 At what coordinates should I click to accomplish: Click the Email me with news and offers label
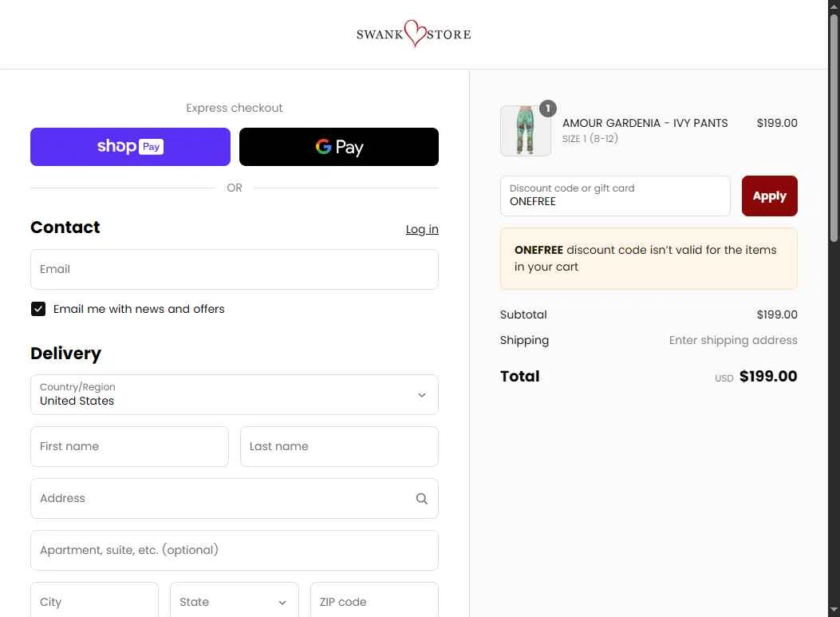point(139,310)
